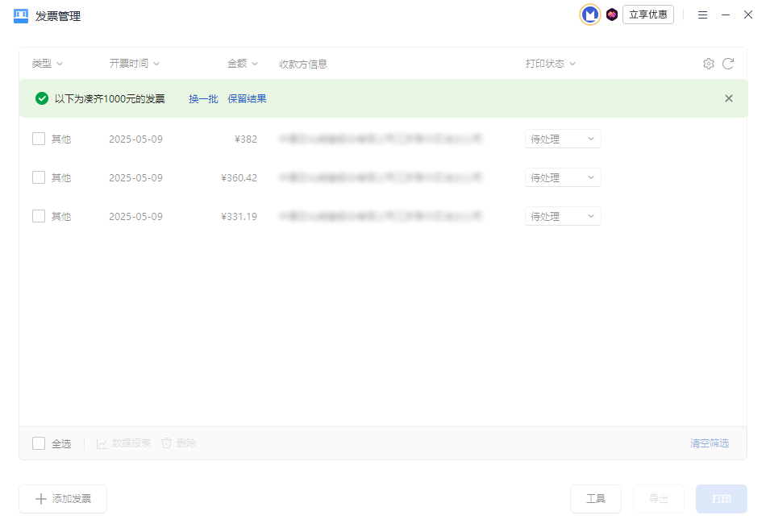The height and width of the screenshot is (532, 766).
Task: Open 待处理 dropdown for ¥382 invoice
Action: pyautogui.click(x=563, y=139)
